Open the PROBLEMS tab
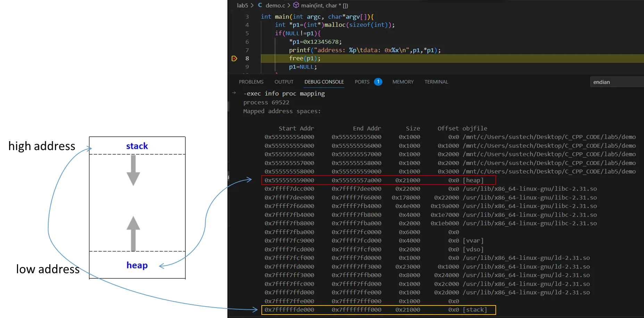Viewport: 644px width, 318px height. point(251,82)
